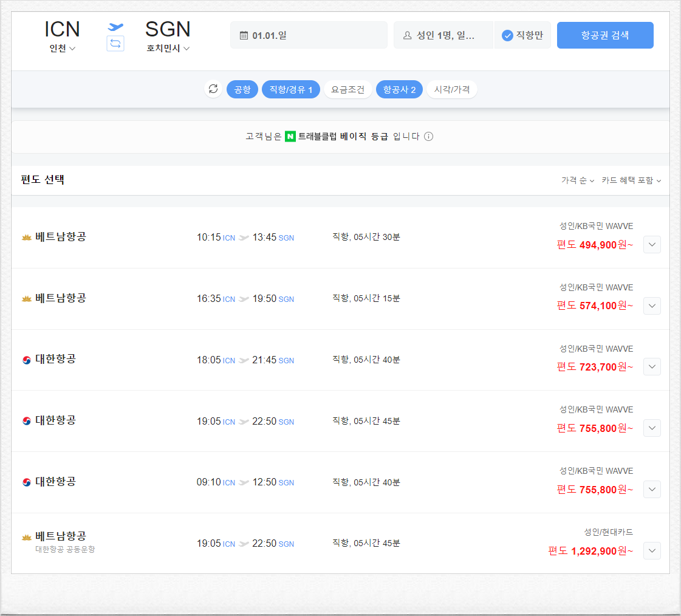Click price 편도 723,700원~
This screenshot has width=681, height=616.
click(x=595, y=367)
